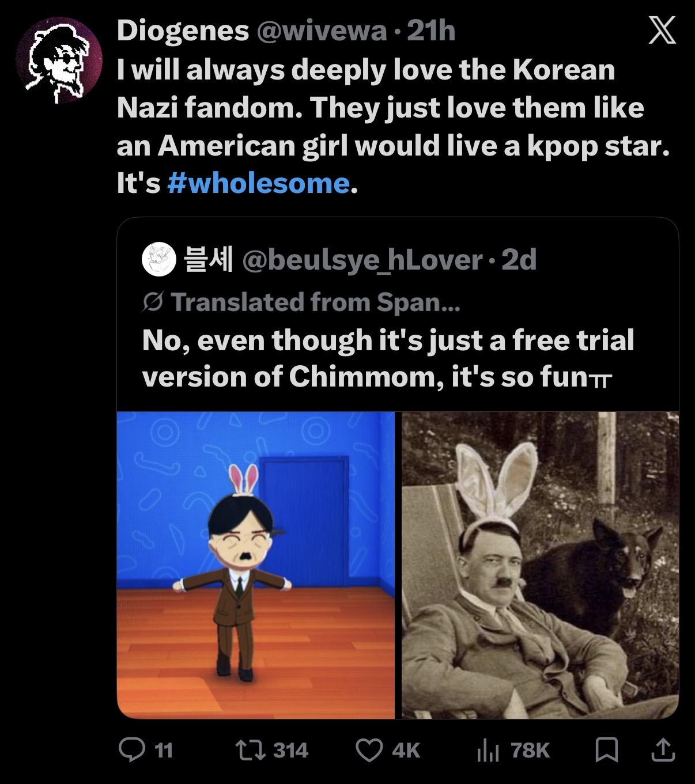Open the view count analytics icon
Image resolution: width=695 pixels, height=784 pixels.
[488, 749]
